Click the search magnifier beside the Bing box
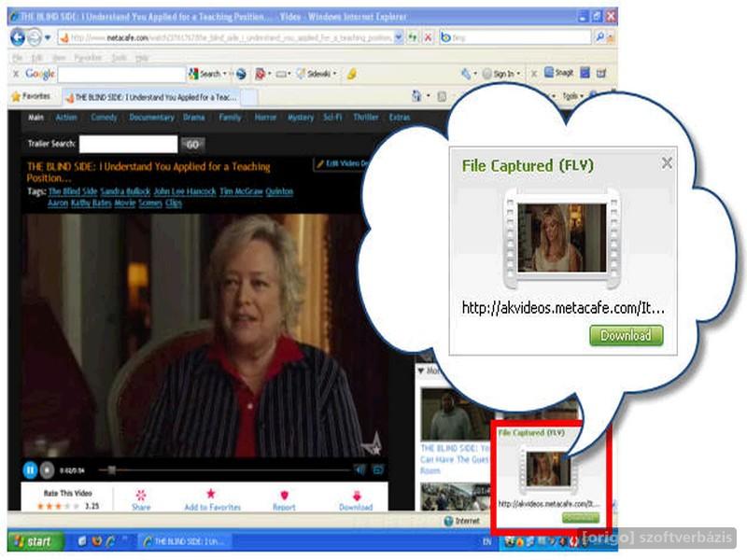 coord(599,36)
